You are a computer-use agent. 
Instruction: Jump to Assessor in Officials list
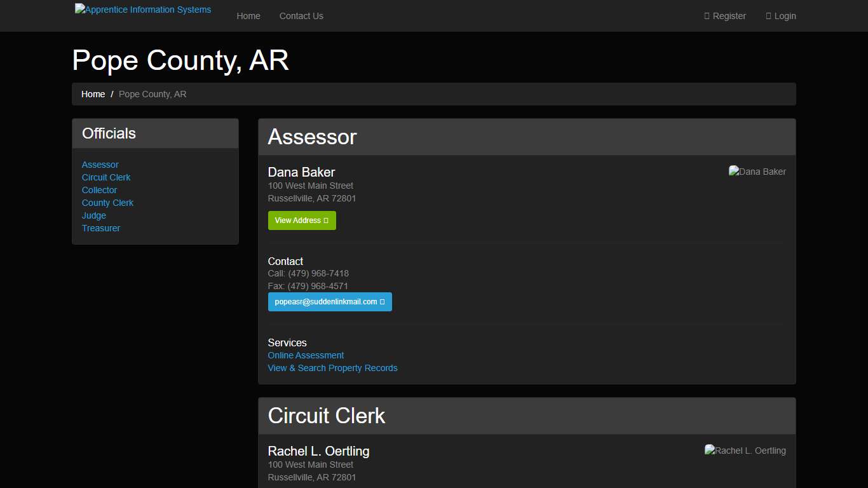pos(100,165)
